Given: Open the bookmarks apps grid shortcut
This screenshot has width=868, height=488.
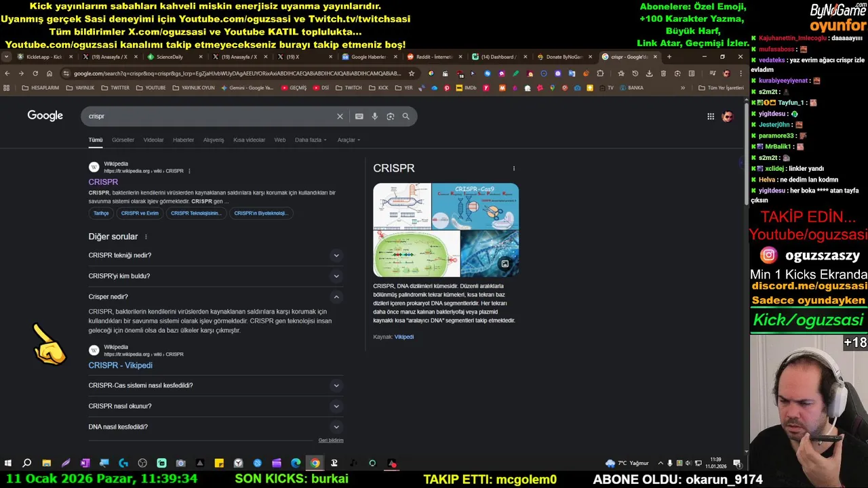Looking at the screenshot, I should tap(7, 87).
